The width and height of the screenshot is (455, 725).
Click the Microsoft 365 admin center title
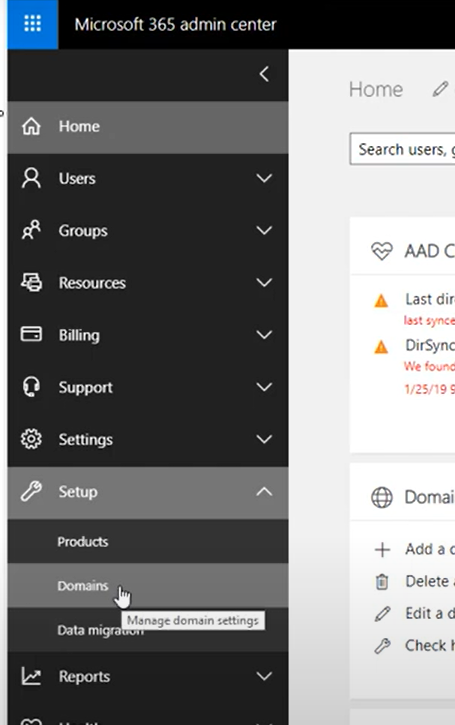(x=175, y=25)
